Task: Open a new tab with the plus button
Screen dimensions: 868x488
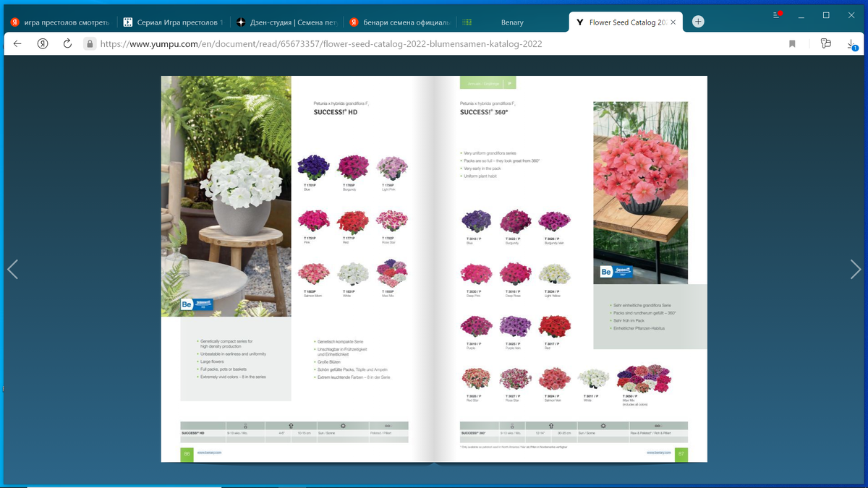Action: [698, 22]
